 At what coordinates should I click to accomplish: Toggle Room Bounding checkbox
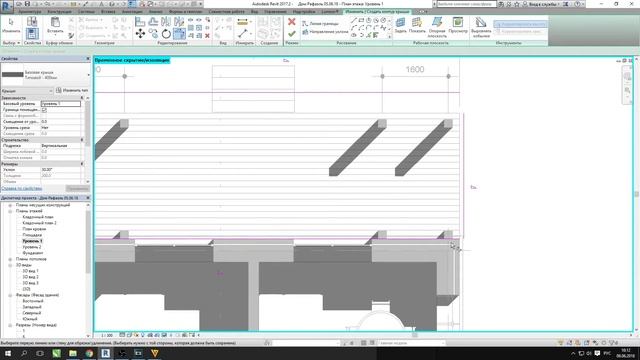(44, 110)
